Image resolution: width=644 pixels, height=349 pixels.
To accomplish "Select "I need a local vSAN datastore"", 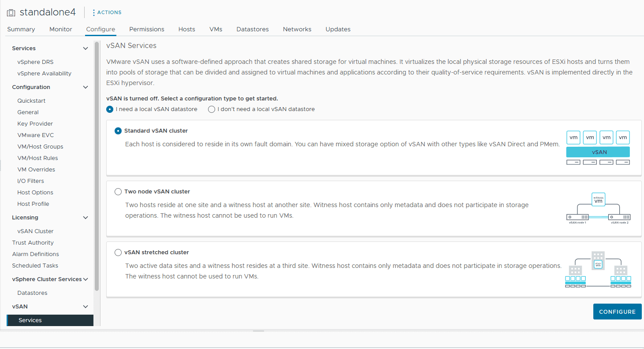I will [x=110, y=109].
